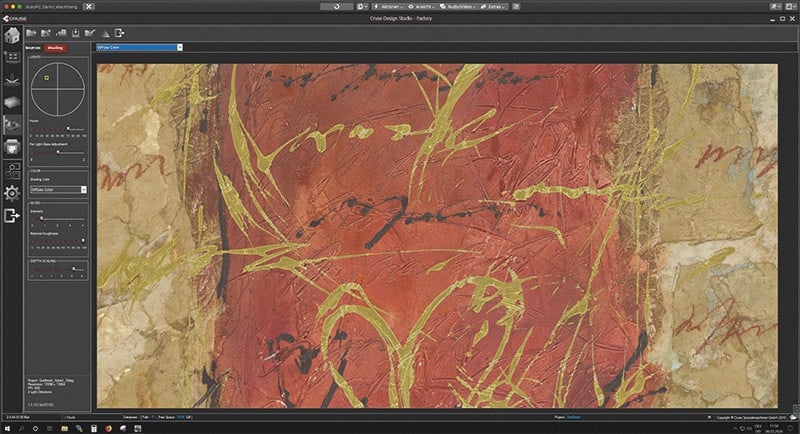The height and width of the screenshot is (434, 800).
Task: Open the Aktionen menu in top bar
Action: [388, 7]
